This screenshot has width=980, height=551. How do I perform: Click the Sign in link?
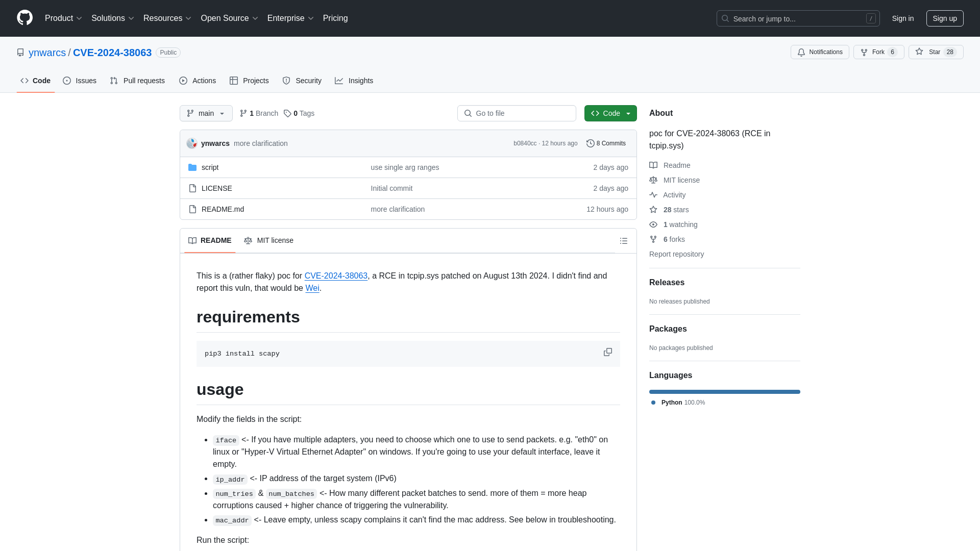903,18
